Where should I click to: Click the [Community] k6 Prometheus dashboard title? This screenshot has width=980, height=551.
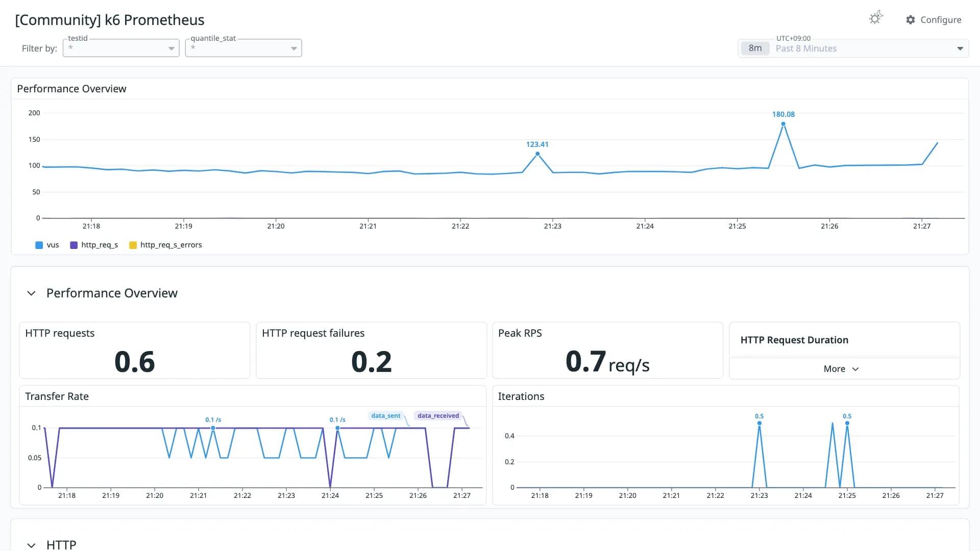(x=110, y=20)
